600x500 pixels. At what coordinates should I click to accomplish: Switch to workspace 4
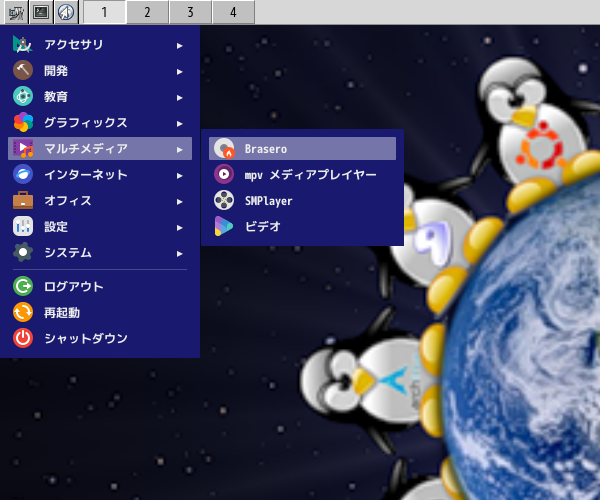pyautogui.click(x=233, y=12)
